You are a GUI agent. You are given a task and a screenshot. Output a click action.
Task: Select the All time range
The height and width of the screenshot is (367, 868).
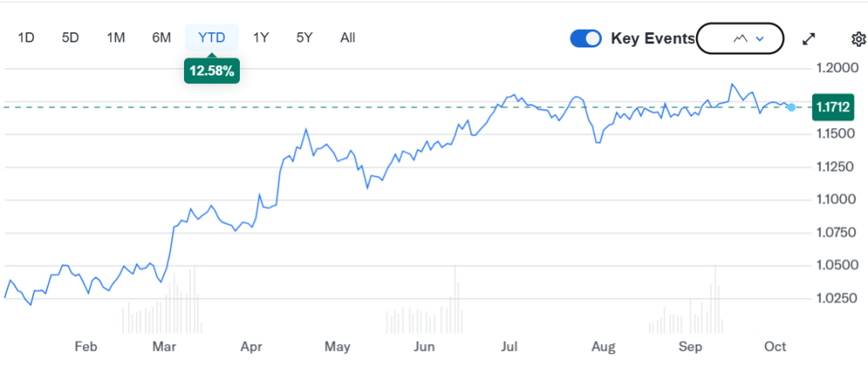[x=348, y=37]
